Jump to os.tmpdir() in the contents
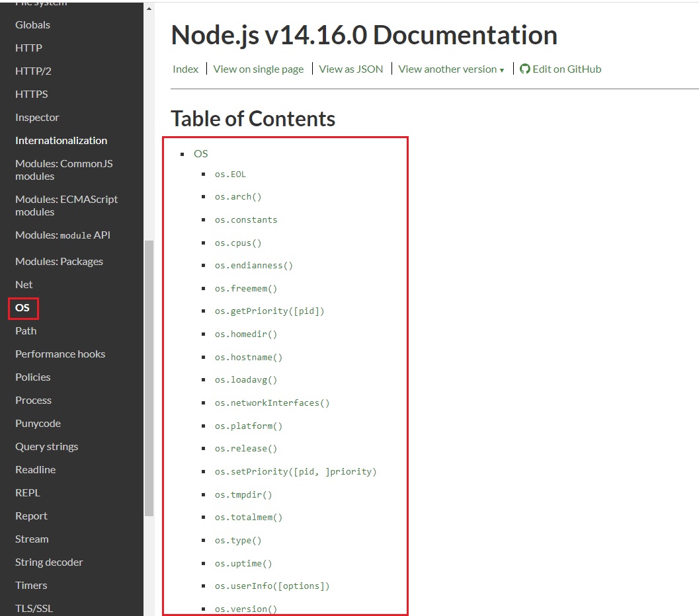 click(243, 495)
